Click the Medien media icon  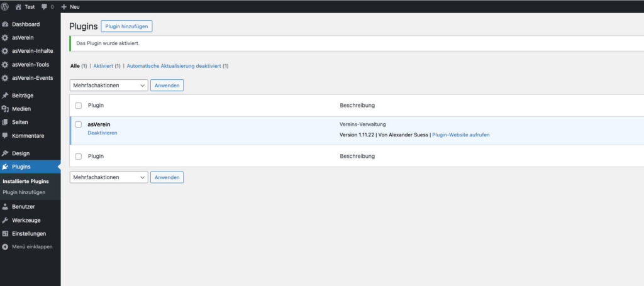coord(5,109)
